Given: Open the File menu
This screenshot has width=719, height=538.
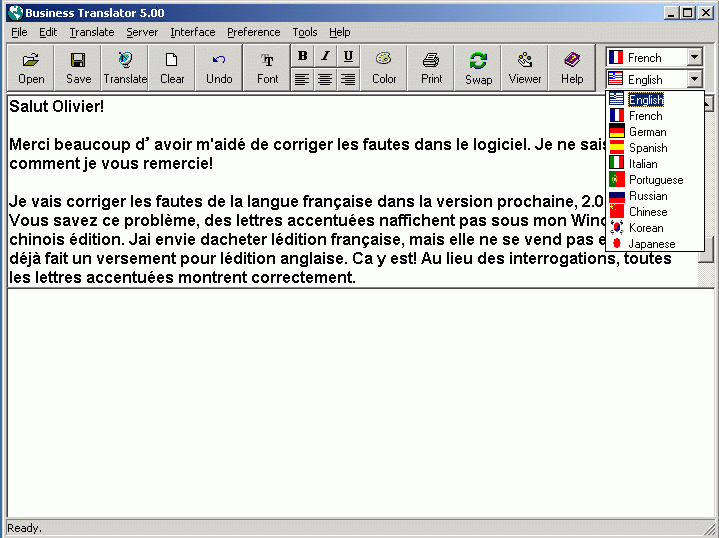Looking at the screenshot, I should click(x=19, y=32).
